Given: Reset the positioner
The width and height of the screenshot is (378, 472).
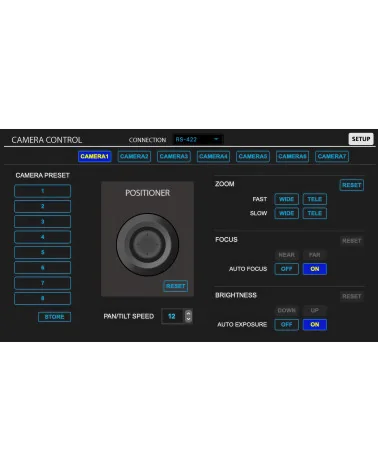Looking at the screenshot, I should (x=176, y=286).
